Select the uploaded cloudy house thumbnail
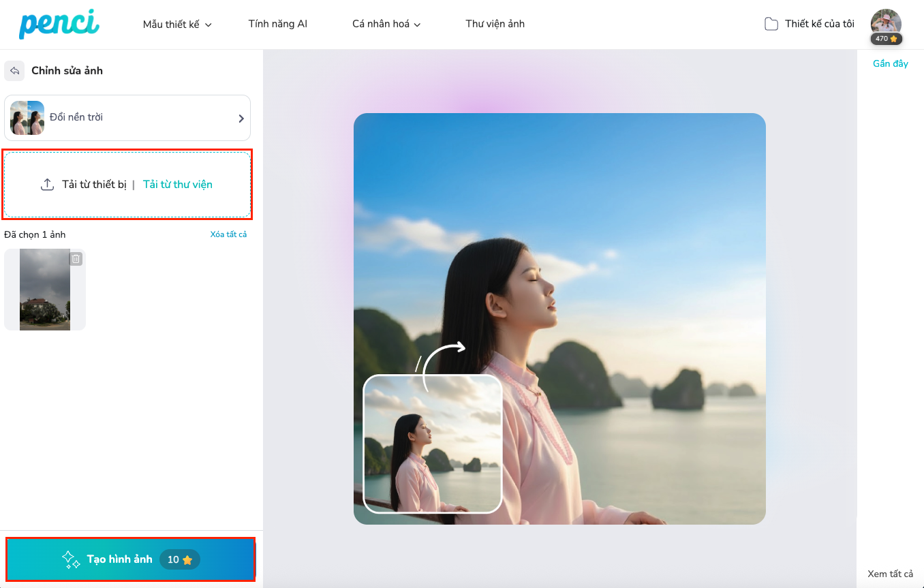The height and width of the screenshot is (588, 924). [x=45, y=290]
